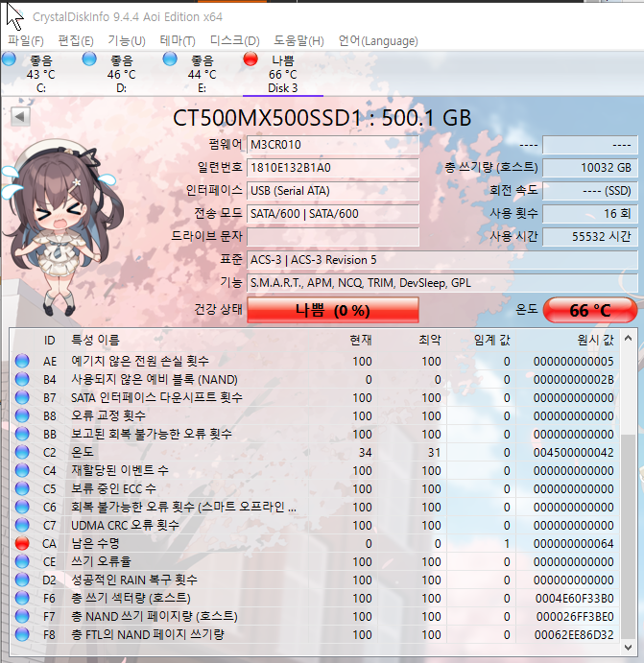Go to previous disk with left arrow
Screen dimensions: 644x663
pyautogui.click(x=20, y=116)
